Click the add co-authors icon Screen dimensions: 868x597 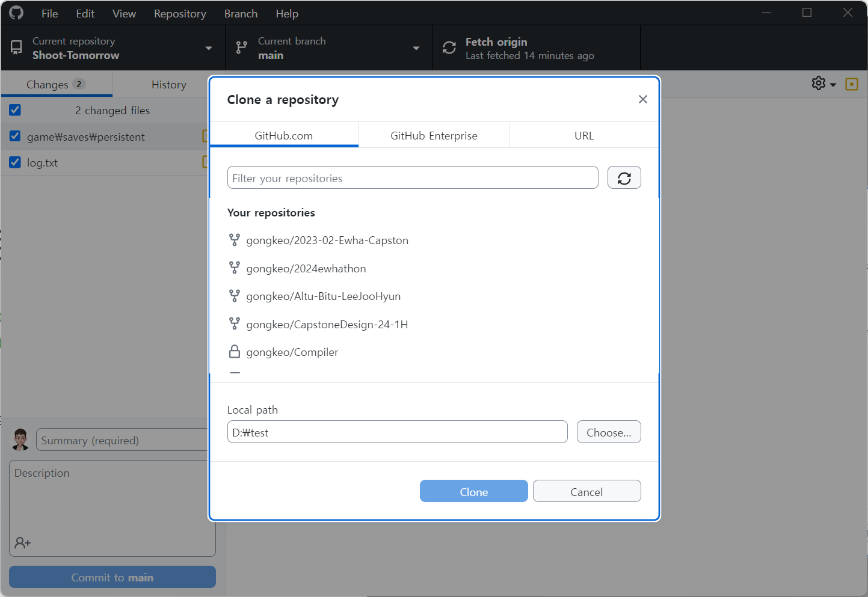[x=23, y=543]
